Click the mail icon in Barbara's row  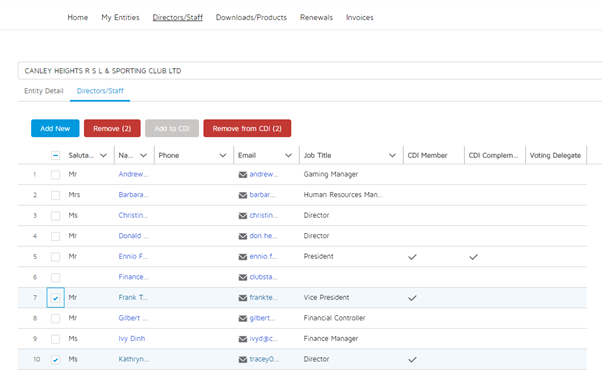tap(243, 195)
